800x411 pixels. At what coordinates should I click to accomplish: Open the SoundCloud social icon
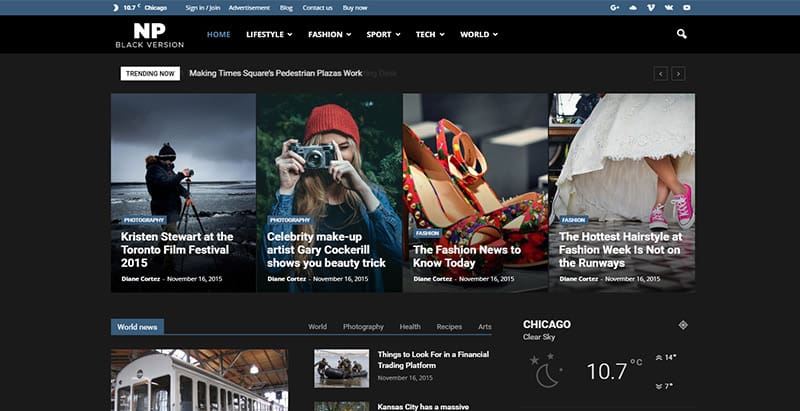tap(633, 8)
